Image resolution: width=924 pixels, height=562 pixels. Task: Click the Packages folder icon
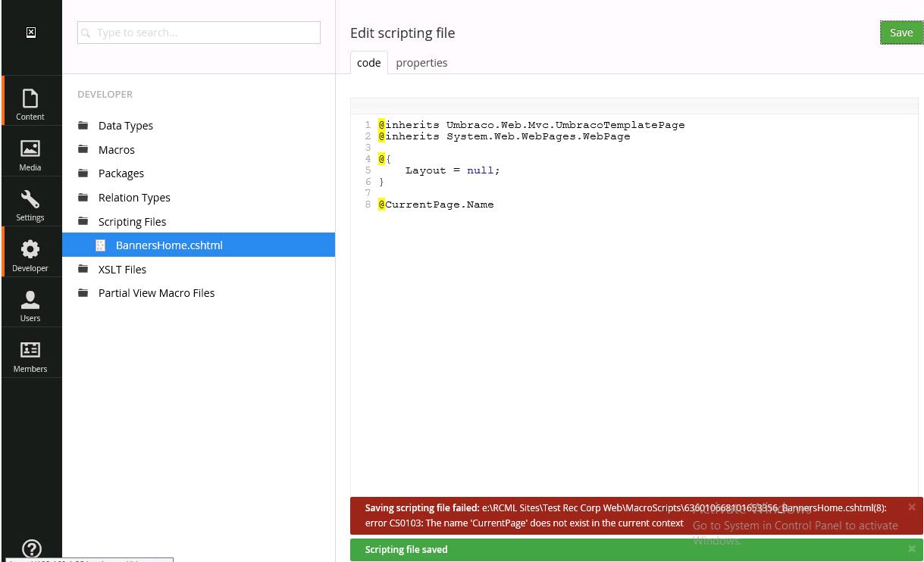[x=83, y=173]
